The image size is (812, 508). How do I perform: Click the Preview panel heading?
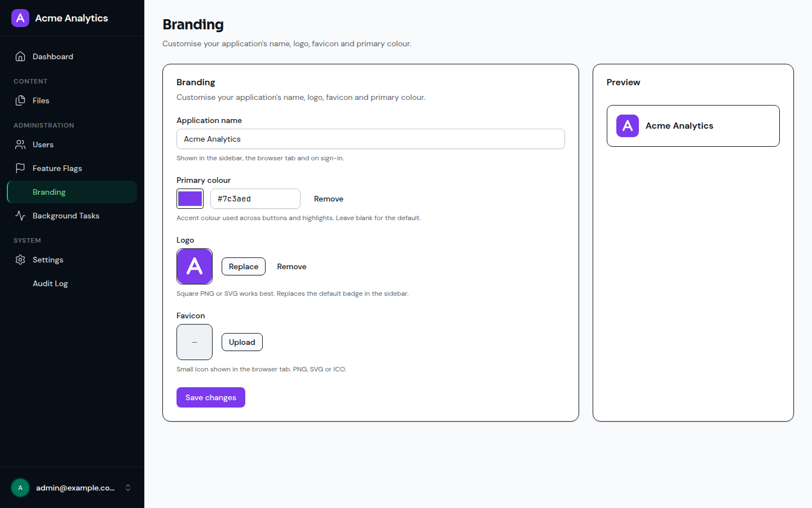click(x=623, y=82)
